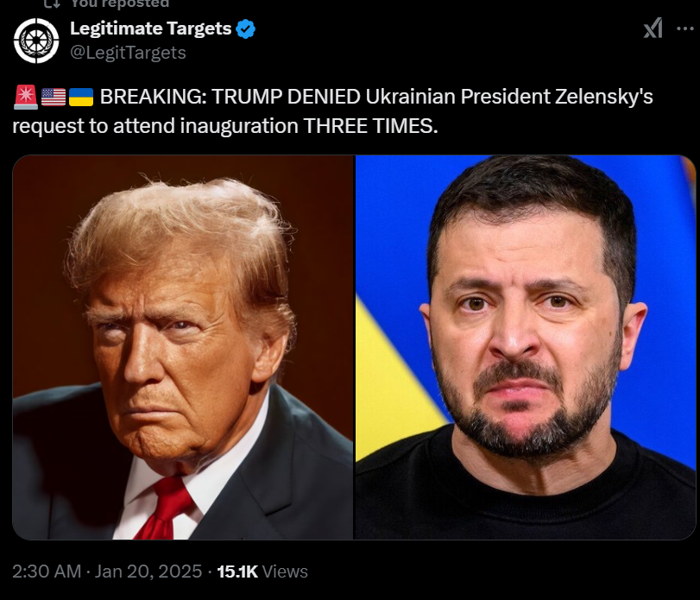Open Grok explain icon on the post
This screenshot has height=600, width=700.
pos(653,28)
